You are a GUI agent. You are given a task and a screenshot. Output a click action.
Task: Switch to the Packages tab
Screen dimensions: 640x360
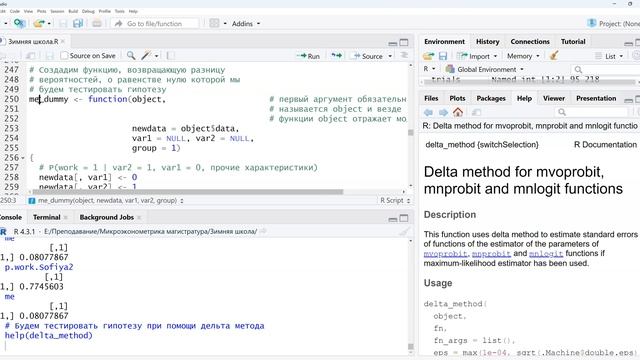click(491, 98)
